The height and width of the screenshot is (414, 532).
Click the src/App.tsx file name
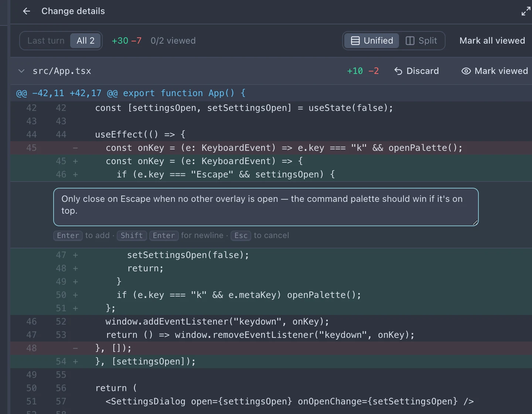(x=62, y=71)
